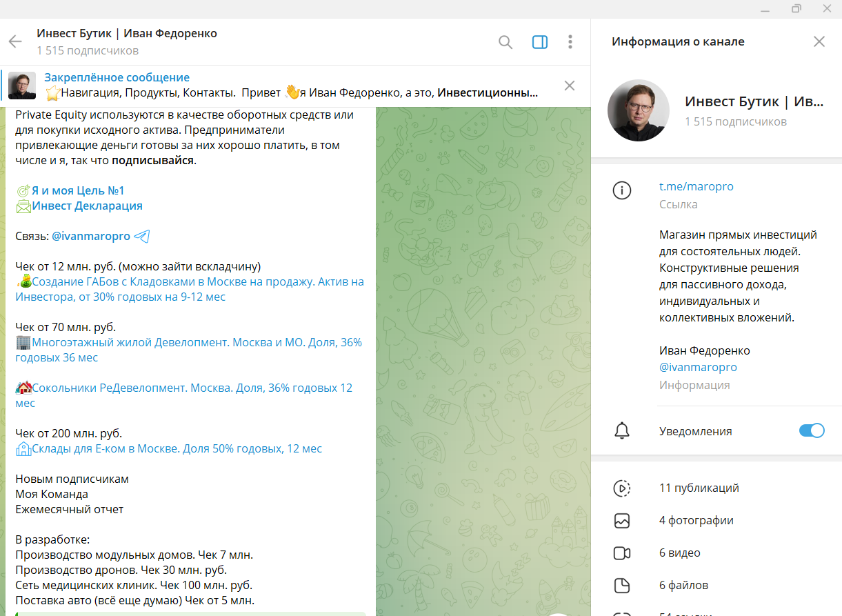The width and height of the screenshot is (842, 616).
Task: Toggle the right sidebar panel icon
Action: coord(540,42)
